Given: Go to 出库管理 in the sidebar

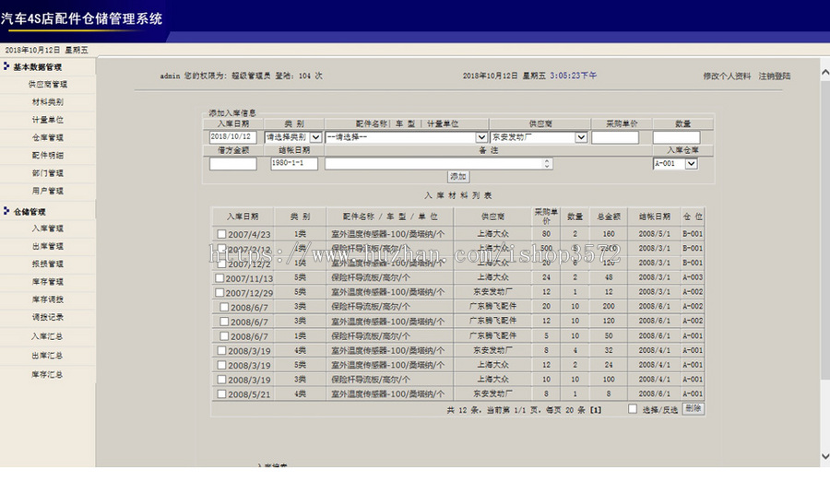Looking at the screenshot, I should point(48,246).
